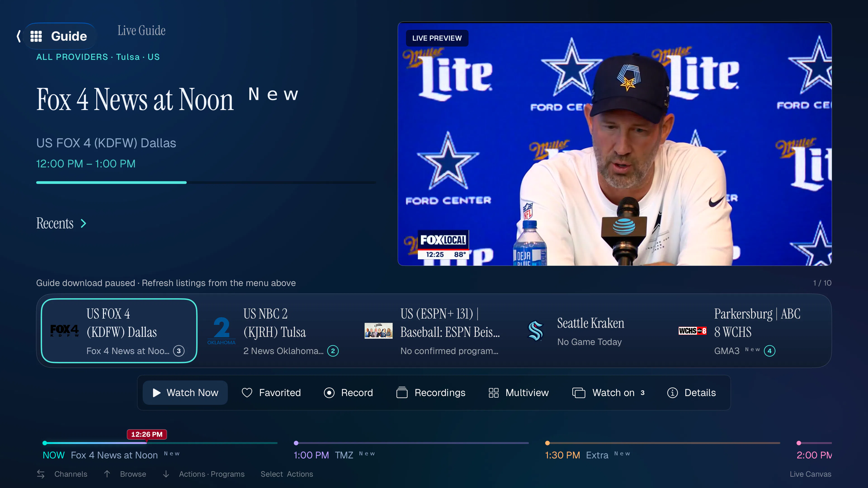Click the Guide title button
The image size is (868, 488).
(60, 36)
